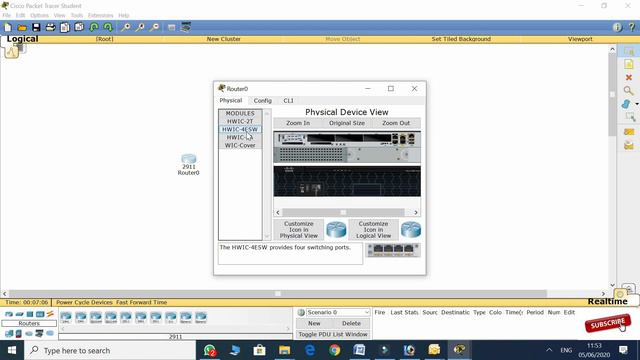Click the Viewport button
Viewport: 640px width, 360px height.
[x=580, y=39]
